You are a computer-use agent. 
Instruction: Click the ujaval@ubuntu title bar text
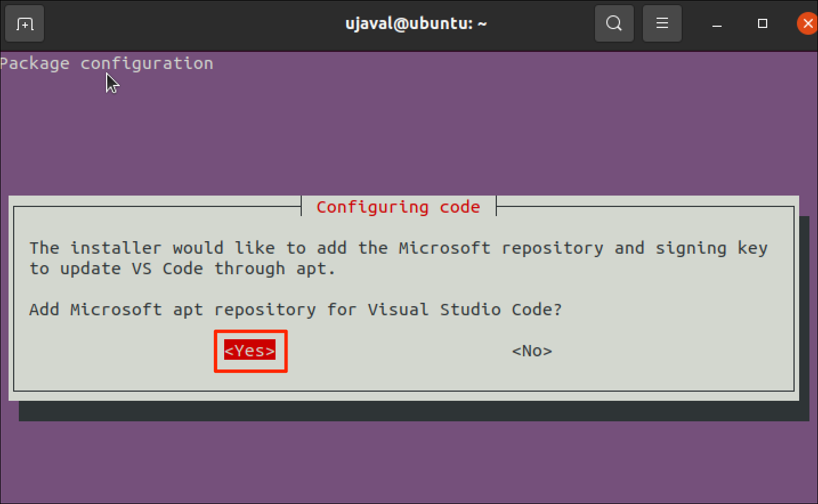tap(416, 24)
